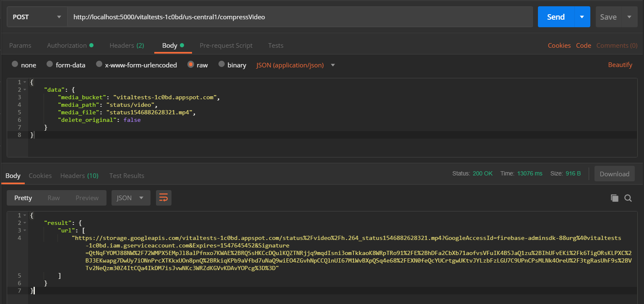Send the request
The width and height of the screenshot is (644, 304).
[x=556, y=17]
